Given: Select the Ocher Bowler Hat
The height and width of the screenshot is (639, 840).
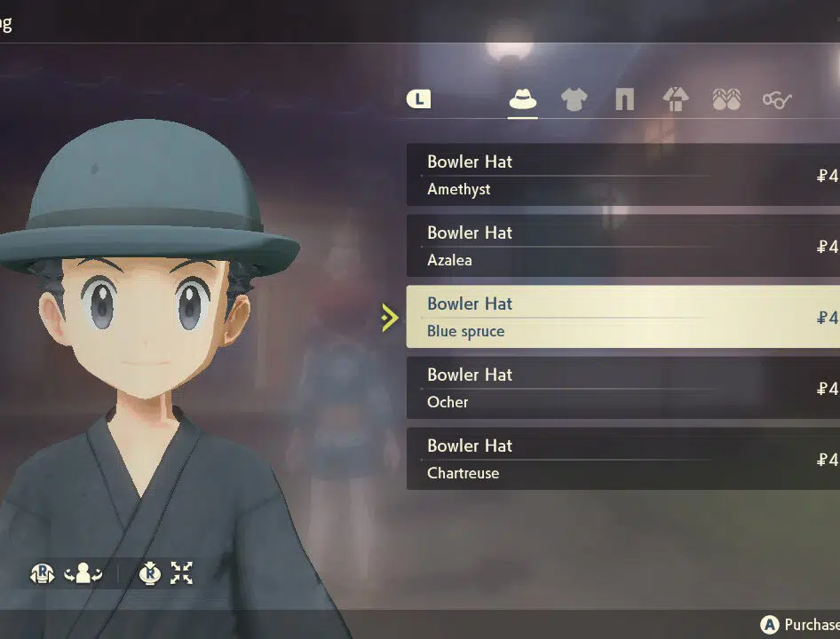Looking at the screenshot, I should tap(623, 388).
